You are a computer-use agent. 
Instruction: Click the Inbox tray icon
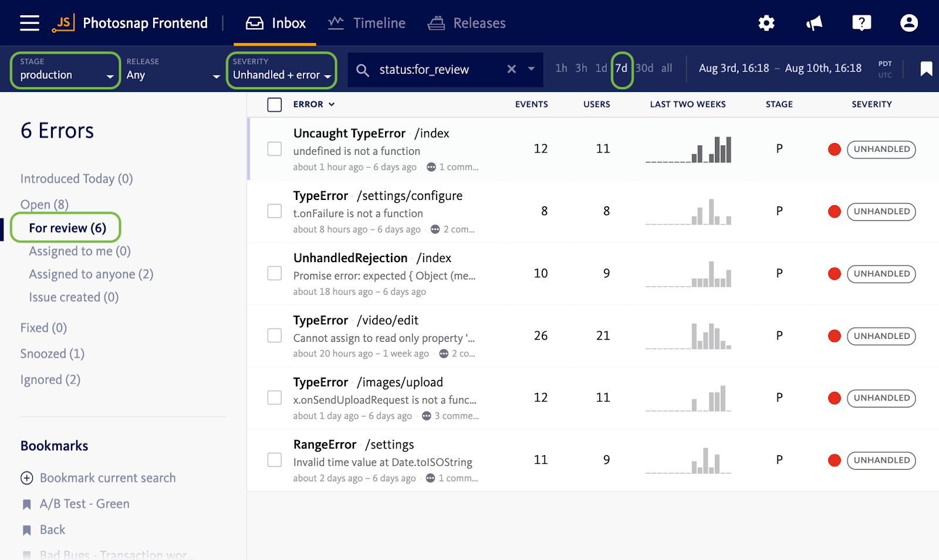(255, 23)
